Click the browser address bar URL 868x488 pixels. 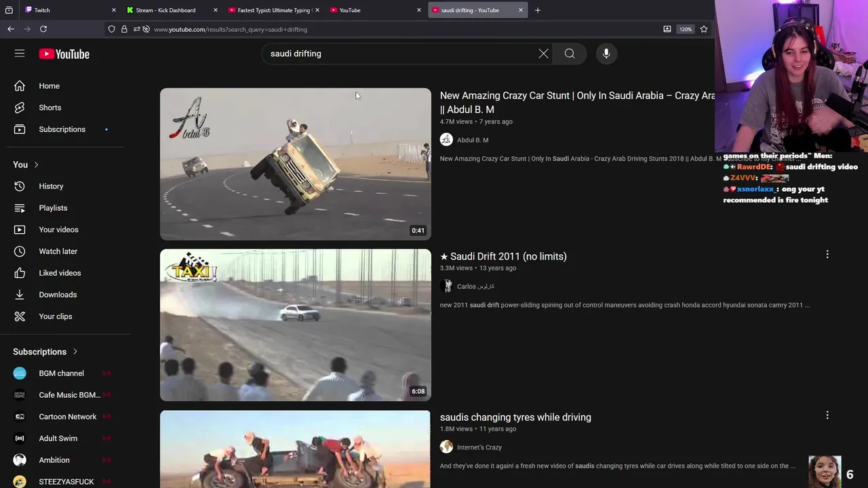coord(231,29)
